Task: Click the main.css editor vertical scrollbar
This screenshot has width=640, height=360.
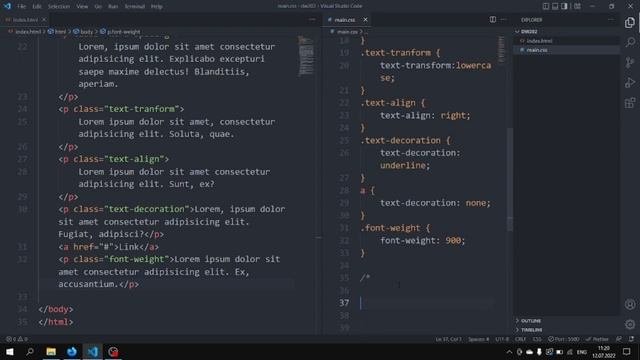Action: tap(510, 180)
